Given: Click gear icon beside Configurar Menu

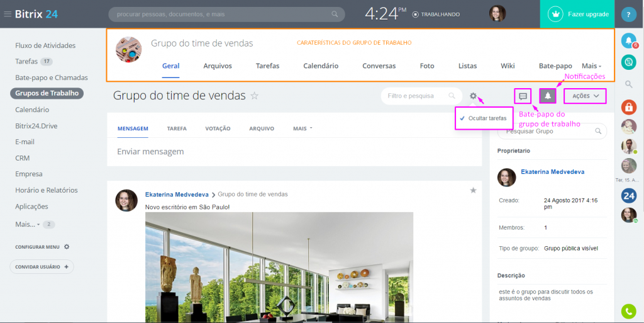Looking at the screenshot, I should (x=67, y=247).
